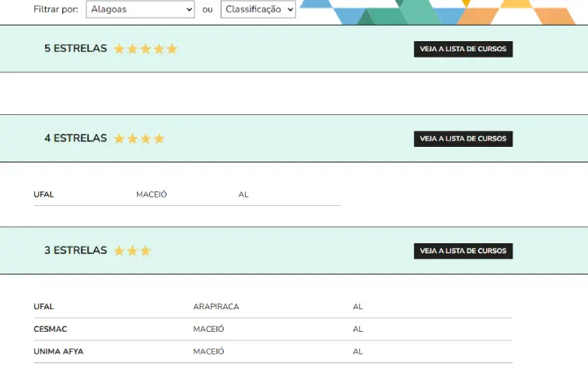Click the fifth star in 5 Estrelas rating
The image size is (588, 373).
pos(172,49)
